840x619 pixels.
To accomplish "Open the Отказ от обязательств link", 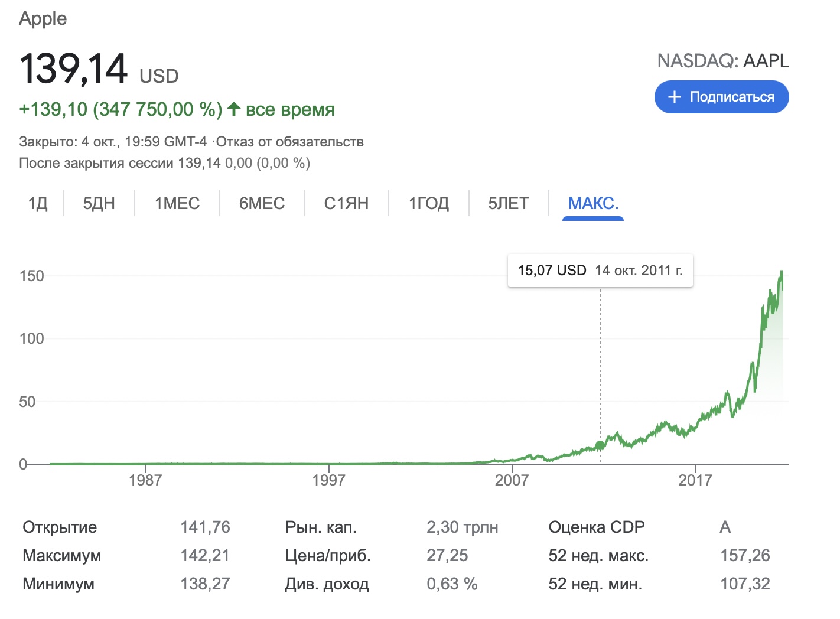I will tap(290, 142).
